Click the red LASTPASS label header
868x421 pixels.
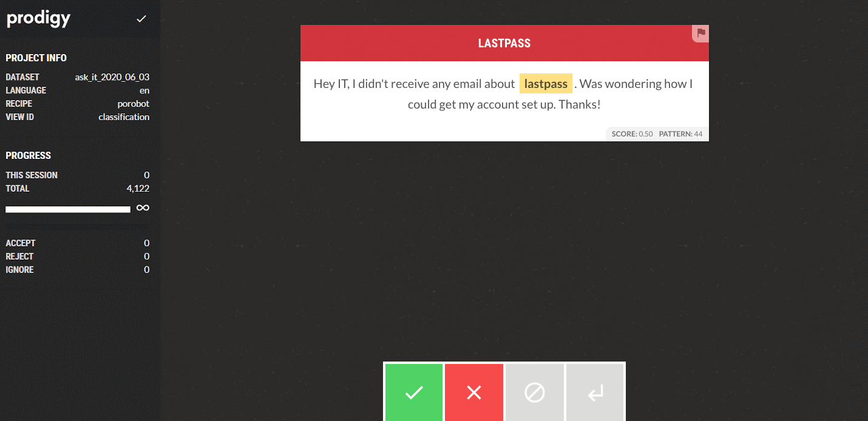point(504,43)
